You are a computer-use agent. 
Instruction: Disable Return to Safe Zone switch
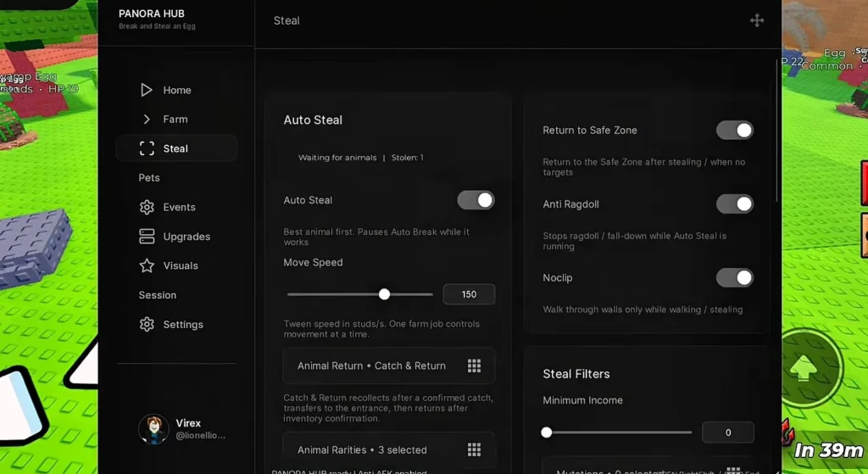click(x=735, y=130)
